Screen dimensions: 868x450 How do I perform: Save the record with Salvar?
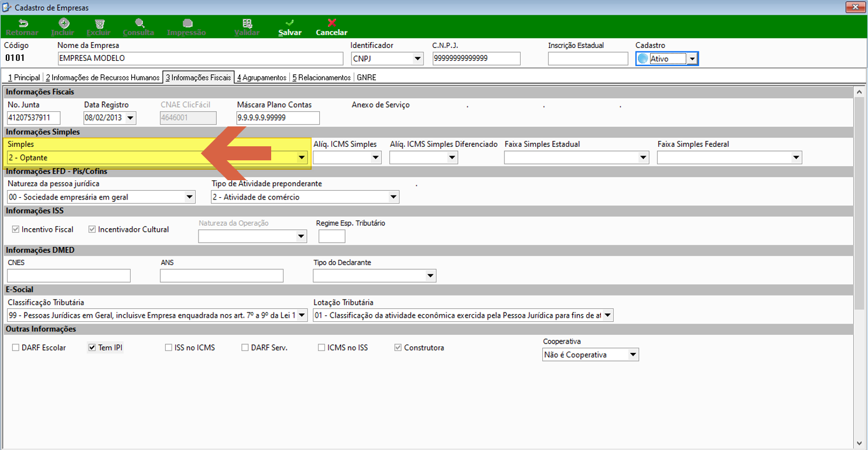tap(290, 28)
